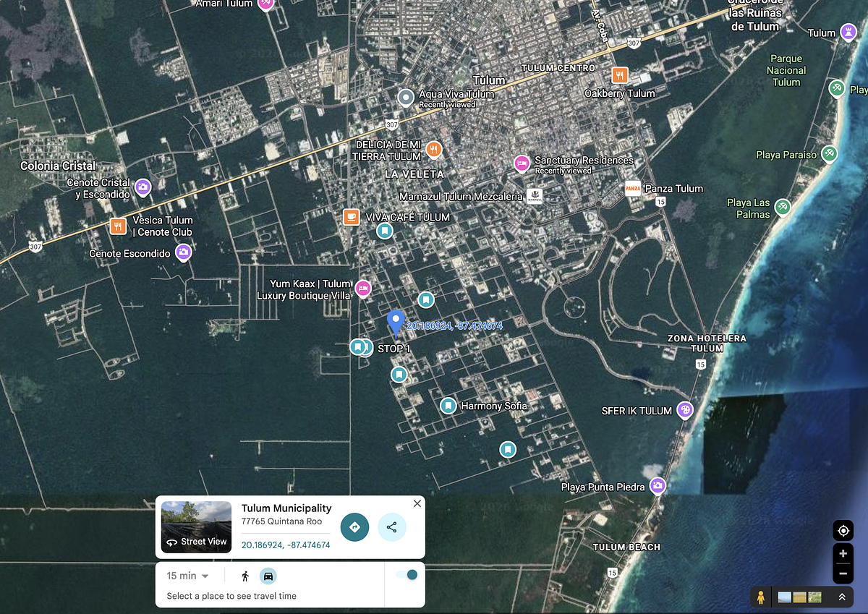Click the Tulum Municipality title
This screenshot has width=868, height=614.
pyautogui.click(x=286, y=508)
